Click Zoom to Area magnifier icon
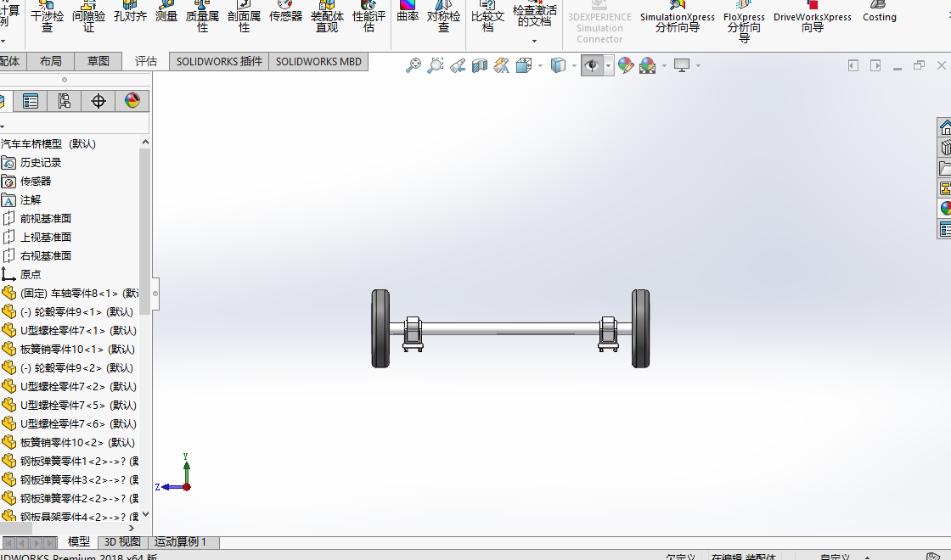This screenshot has width=951, height=560. point(435,64)
